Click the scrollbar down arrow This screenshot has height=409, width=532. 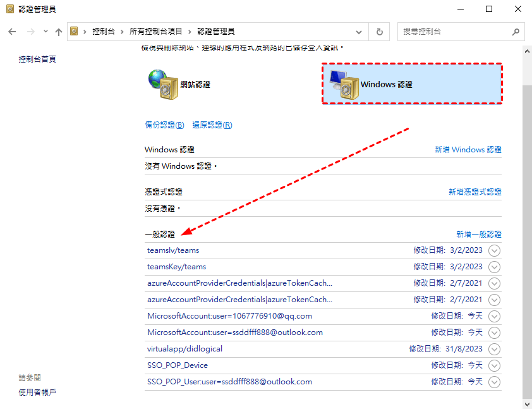(x=527, y=404)
